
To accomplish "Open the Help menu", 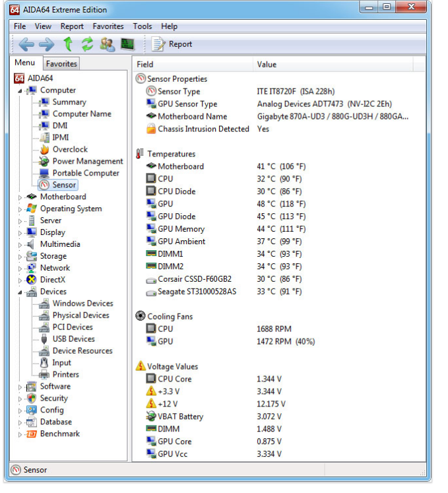I will click(x=169, y=26).
